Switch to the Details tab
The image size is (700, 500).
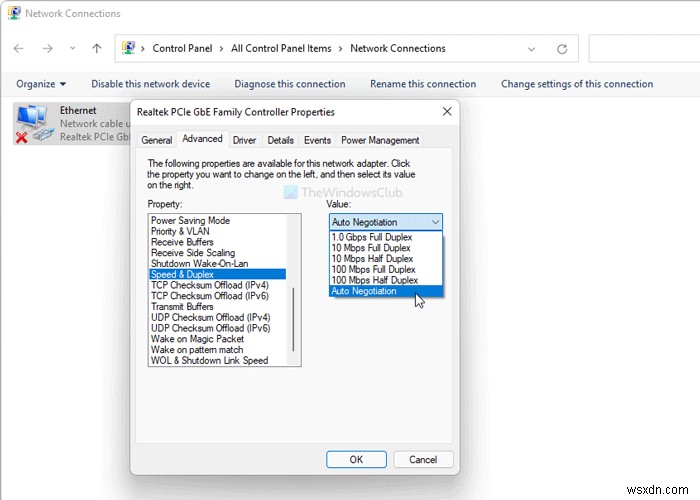[280, 140]
